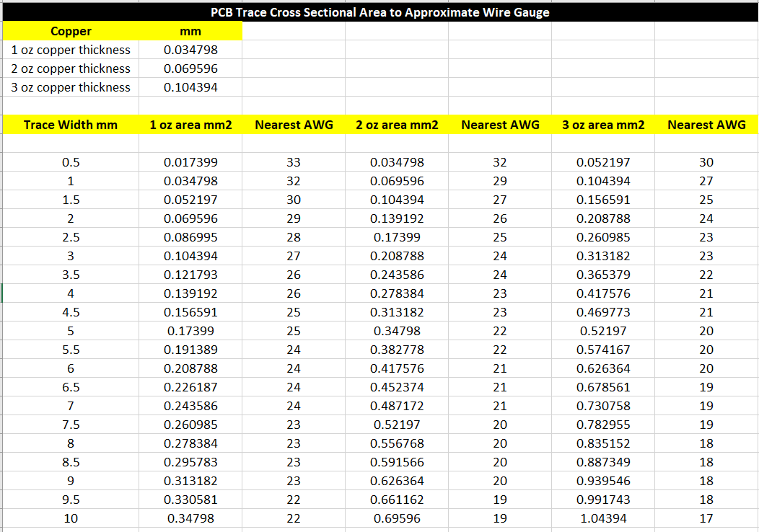759x532 pixels.
Task: Click the 'Nearest AWG' header after 3 oz area
Action: (x=706, y=125)
